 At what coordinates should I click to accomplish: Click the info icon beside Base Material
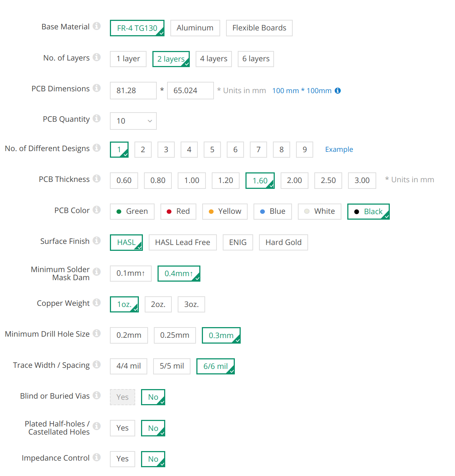[x=97, y=26]
